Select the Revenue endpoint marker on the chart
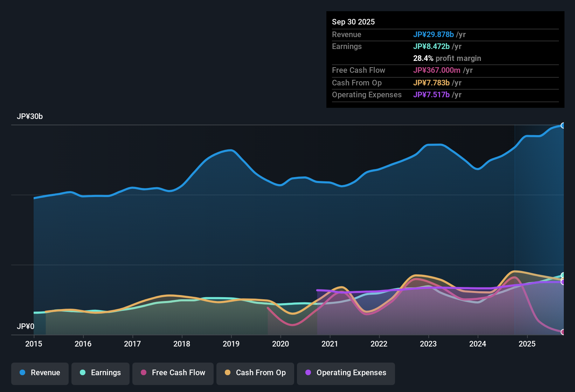Screen dimensions: 575x392 (564, 125)
